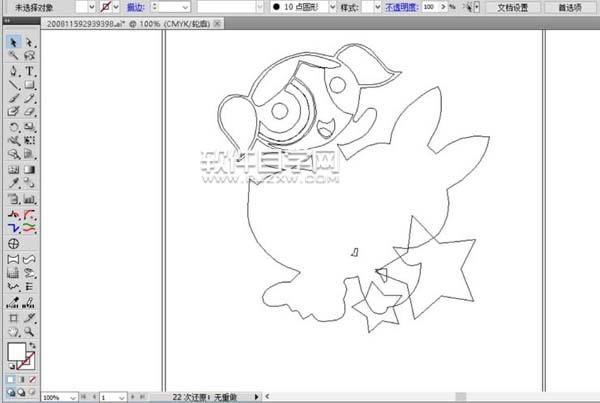This screenshot has width=600, height=403.
Task: Click the horizontal scrollbar thumb
Action: tap(460, 397)
